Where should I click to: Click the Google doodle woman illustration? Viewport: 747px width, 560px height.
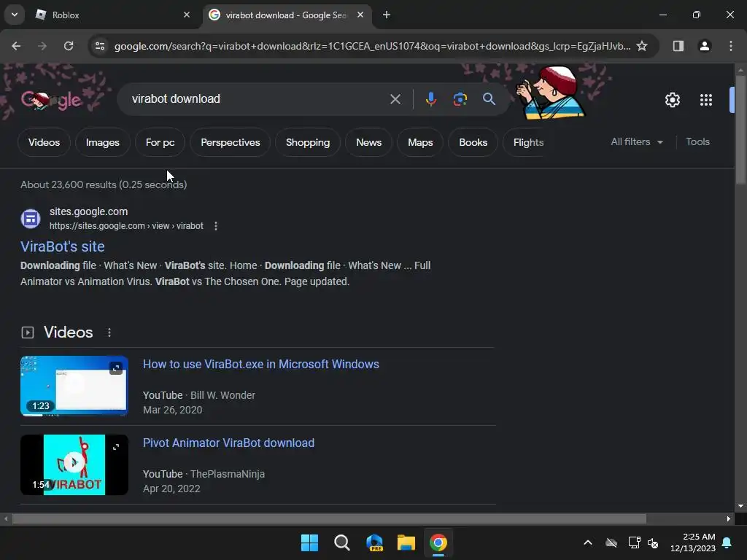tap(550, 92)
